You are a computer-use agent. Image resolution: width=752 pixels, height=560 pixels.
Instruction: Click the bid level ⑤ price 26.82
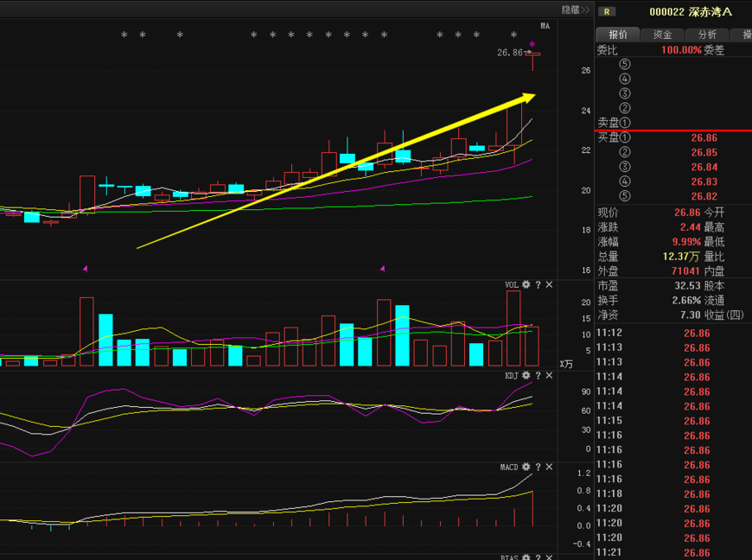(704, 196)
